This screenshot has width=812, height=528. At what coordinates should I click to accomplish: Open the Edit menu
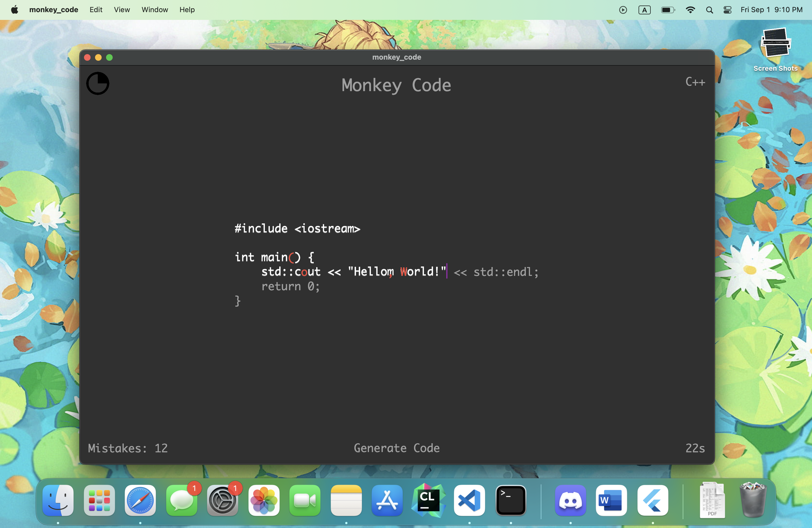pyautogui.click(x=96, y=10)
